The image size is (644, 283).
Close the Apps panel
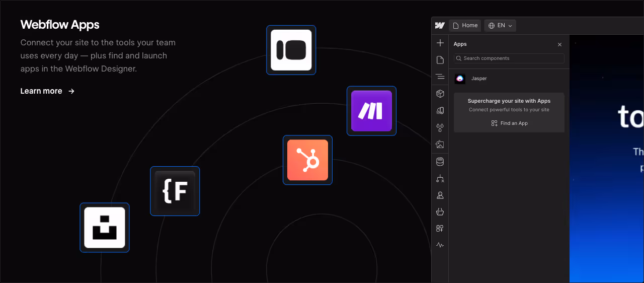click(559, 44)
